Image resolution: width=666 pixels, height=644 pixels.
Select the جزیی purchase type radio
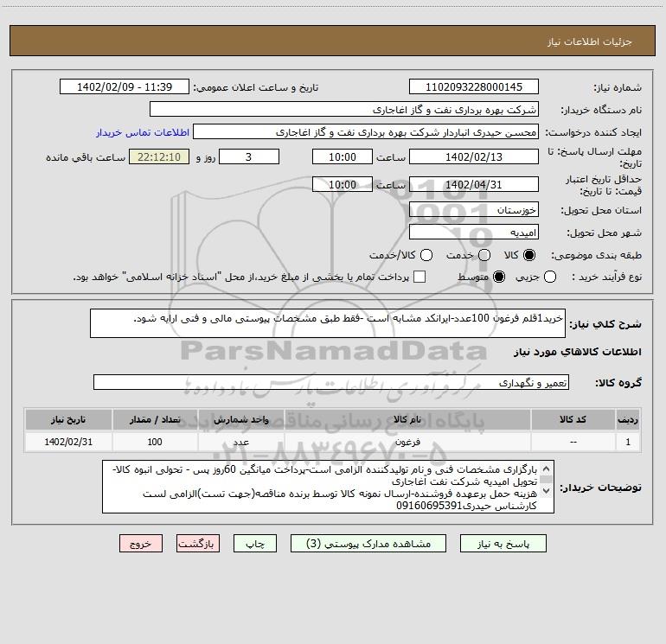pos(550,277)
